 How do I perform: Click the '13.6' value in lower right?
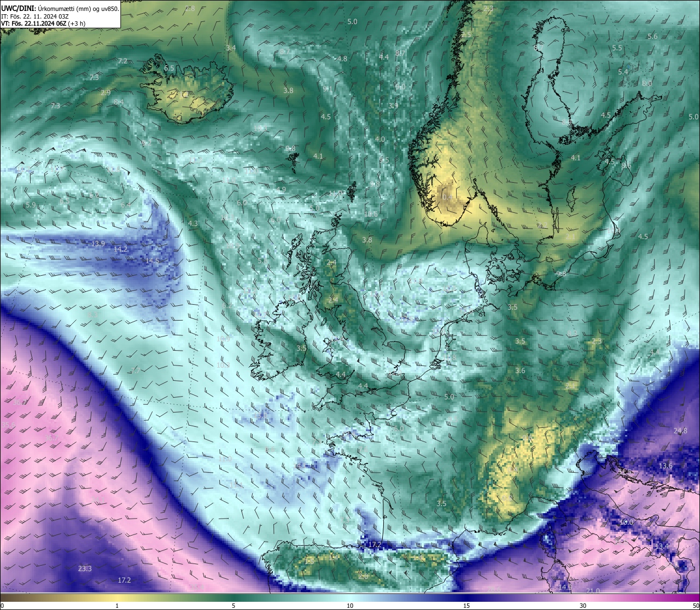tap(666, 466)
